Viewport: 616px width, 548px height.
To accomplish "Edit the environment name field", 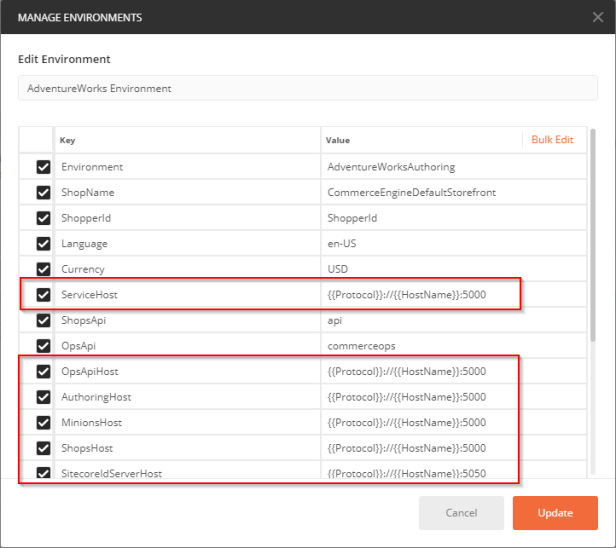I will (307, 88).
